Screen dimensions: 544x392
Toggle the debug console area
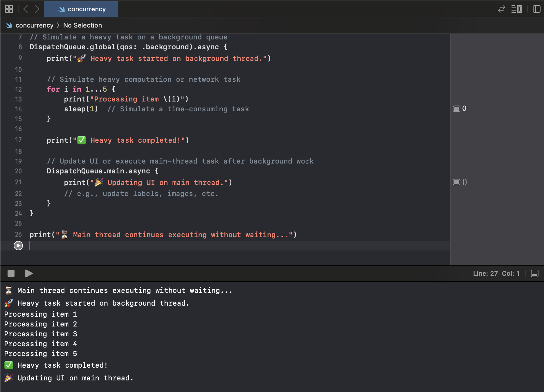click(x=534, y=273)
